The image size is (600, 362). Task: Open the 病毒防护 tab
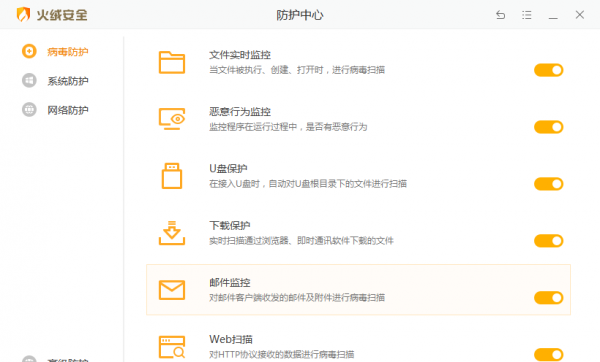pyautogui.click(x=68, y=52)
